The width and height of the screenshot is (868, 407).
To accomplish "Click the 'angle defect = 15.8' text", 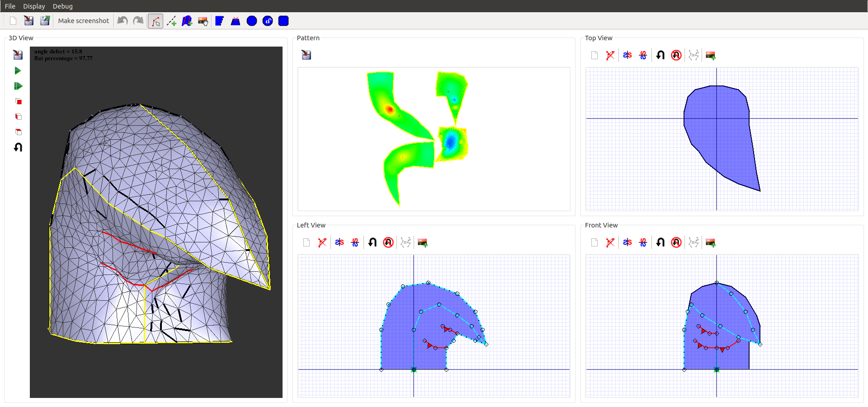I will 58,52.
